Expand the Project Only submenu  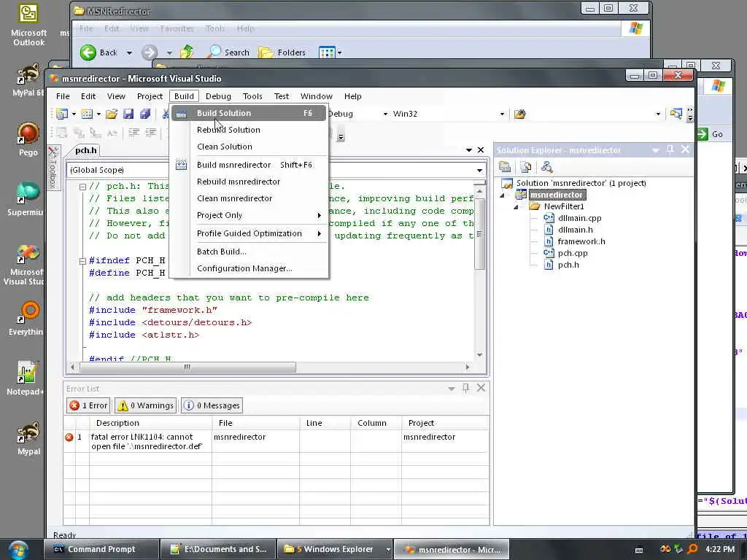point(249,215)
